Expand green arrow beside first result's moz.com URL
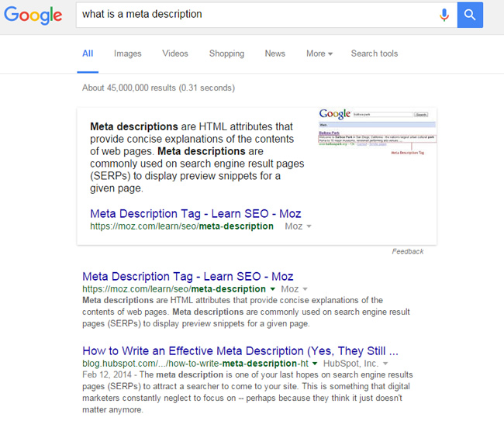The width and height of the screenshot is (504, 421). (x=273, y=289)
